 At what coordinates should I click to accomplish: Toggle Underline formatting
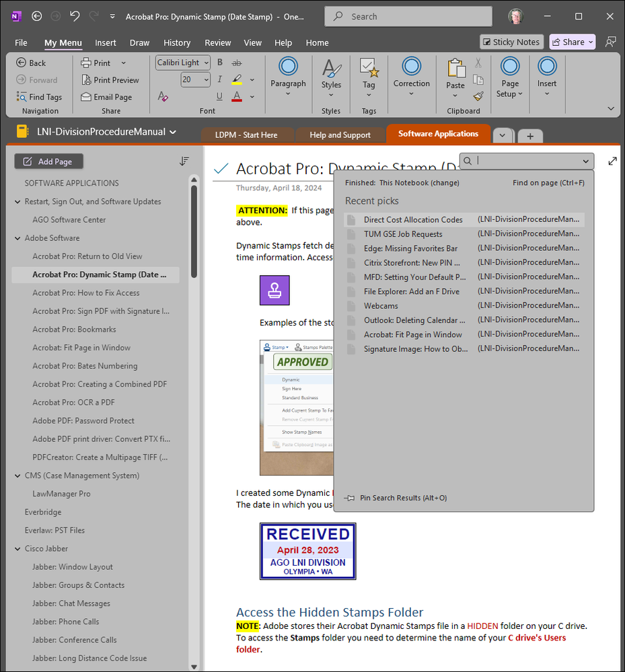(220, 96)
